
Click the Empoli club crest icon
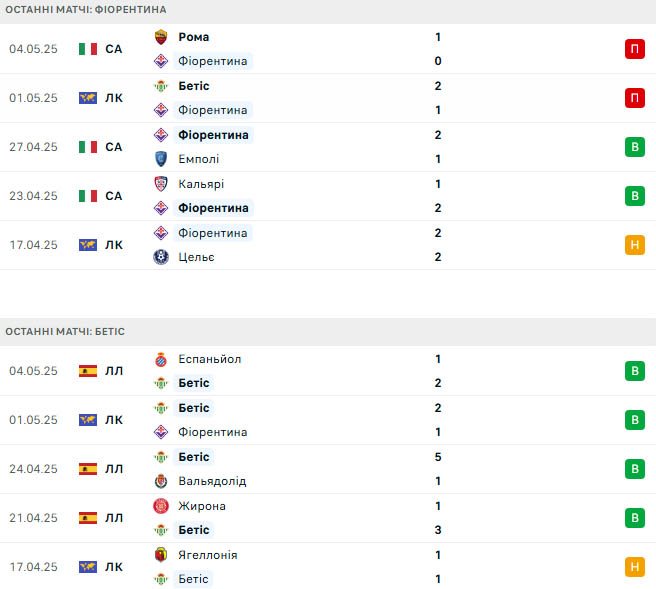coord(161,159)
